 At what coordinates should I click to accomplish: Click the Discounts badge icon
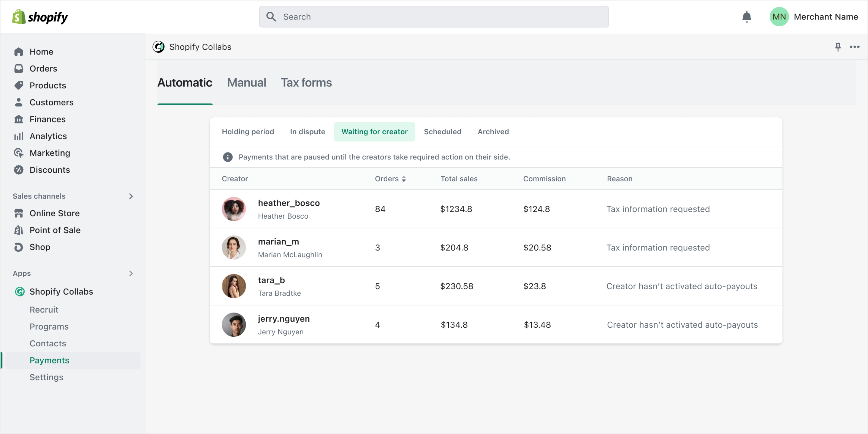(x=18, y=170)
